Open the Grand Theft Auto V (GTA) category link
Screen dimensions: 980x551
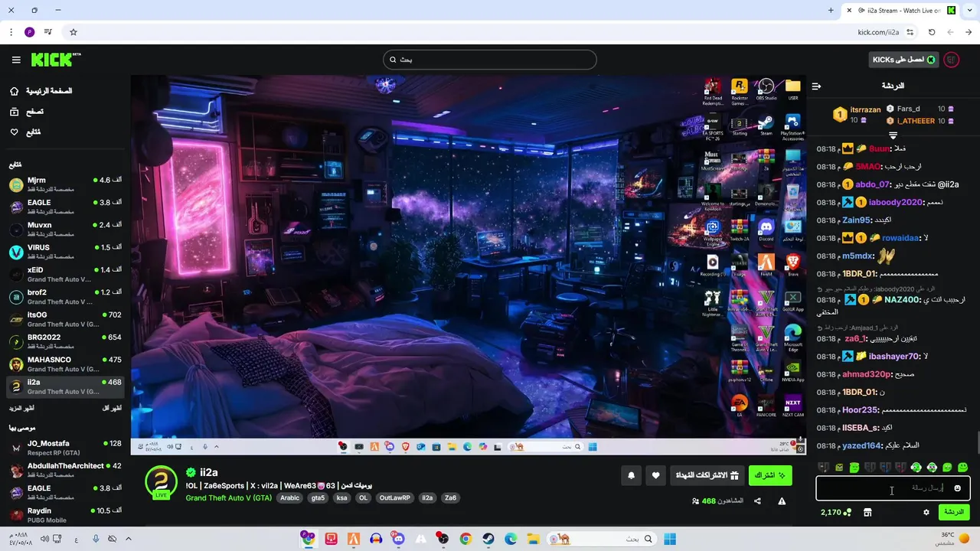(228, 498)
